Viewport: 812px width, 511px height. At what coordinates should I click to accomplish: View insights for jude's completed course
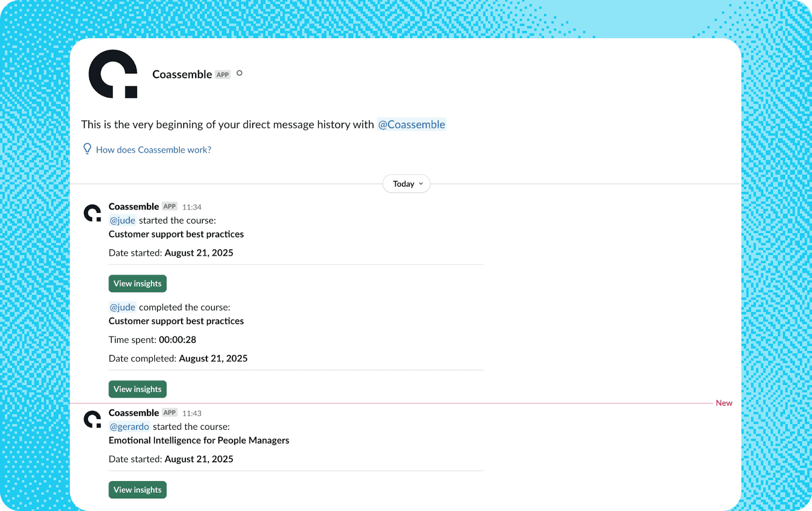[x=138, y=389]
